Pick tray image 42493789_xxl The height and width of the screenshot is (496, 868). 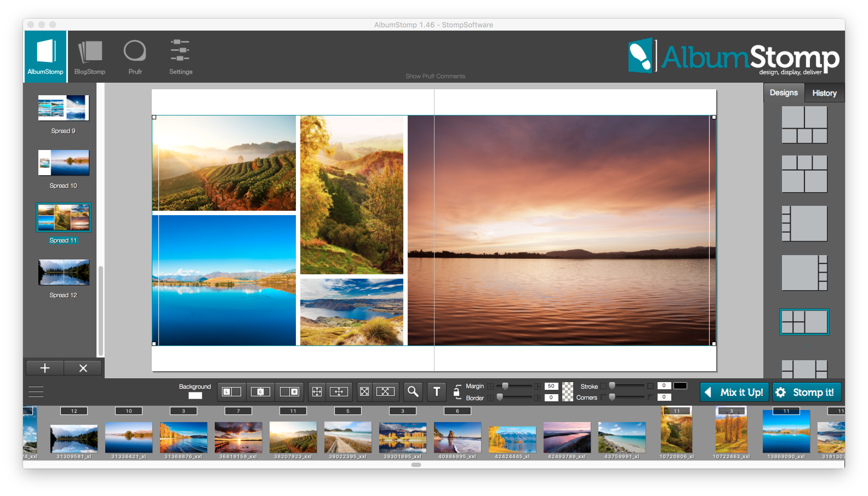coord(567,437)
